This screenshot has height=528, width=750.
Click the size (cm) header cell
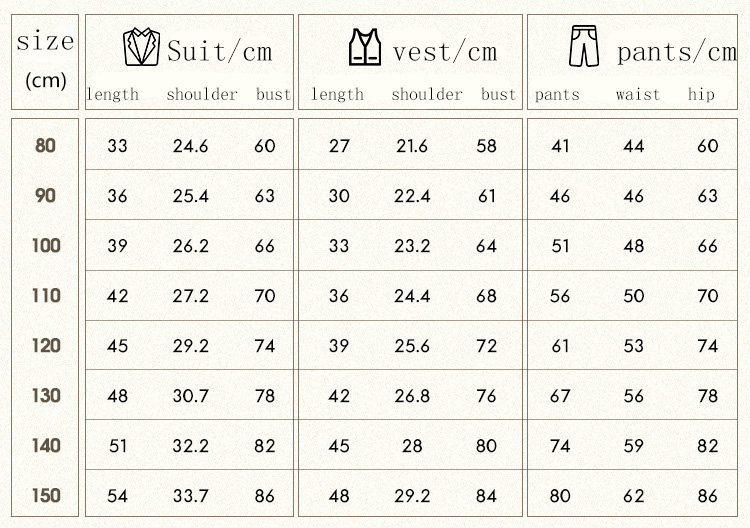(x=45, y=60)
